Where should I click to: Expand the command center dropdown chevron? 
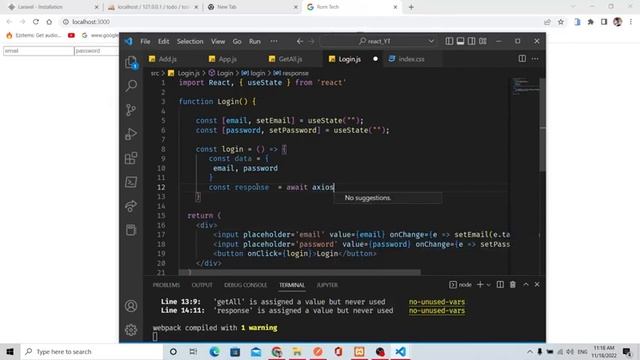pos(431,41)
